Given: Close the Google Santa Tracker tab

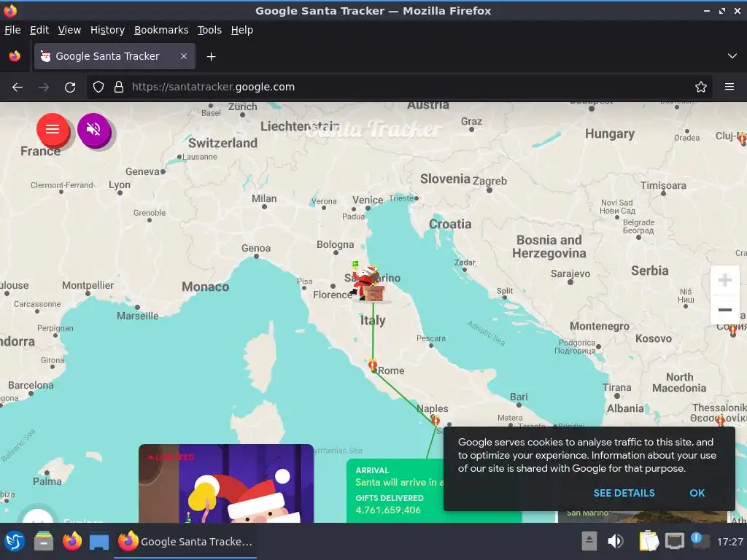Looking at the screenshot, I should coord(183,56).
